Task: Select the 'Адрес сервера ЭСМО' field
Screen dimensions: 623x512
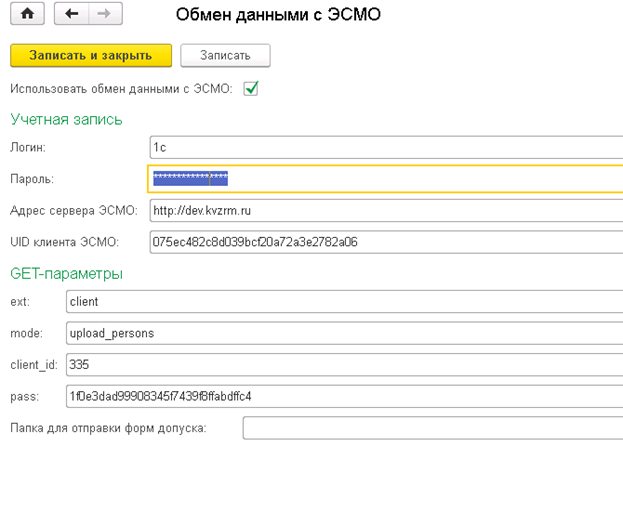Action: click(385, 210)
